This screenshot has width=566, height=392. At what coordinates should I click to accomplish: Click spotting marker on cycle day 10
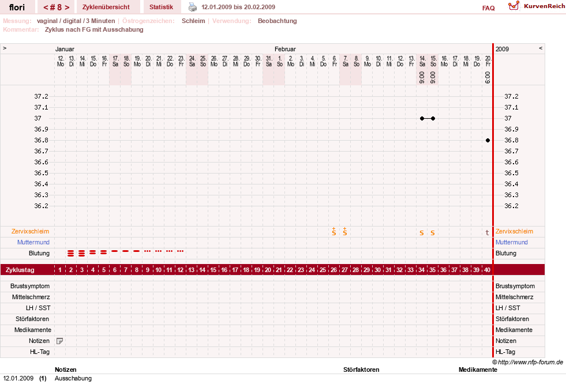158,251
